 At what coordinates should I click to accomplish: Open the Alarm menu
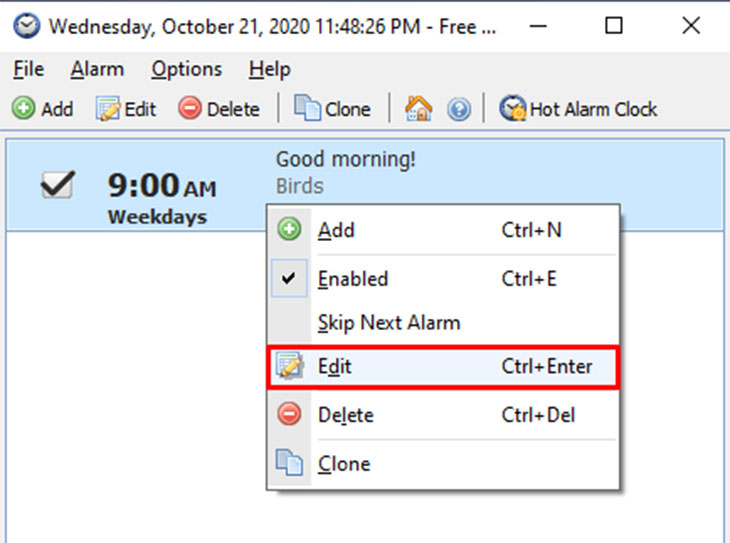(97, 70)
